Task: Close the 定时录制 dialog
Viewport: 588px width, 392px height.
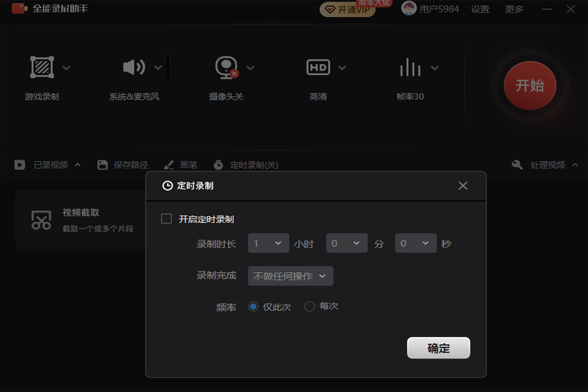Action: (x=463, y=186)
